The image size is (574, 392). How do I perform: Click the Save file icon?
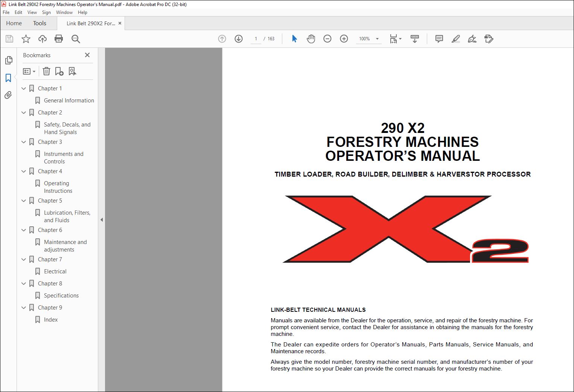9,39
